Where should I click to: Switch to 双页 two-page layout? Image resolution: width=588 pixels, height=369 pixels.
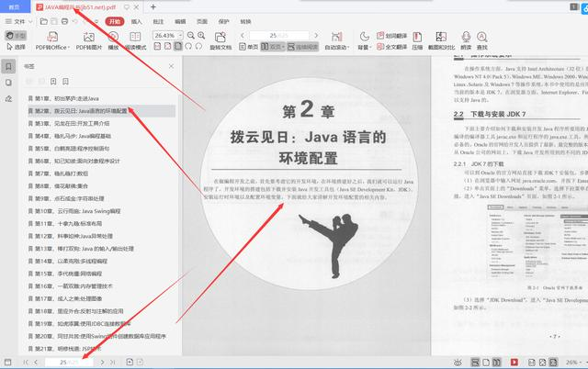[x=273, y=47]
